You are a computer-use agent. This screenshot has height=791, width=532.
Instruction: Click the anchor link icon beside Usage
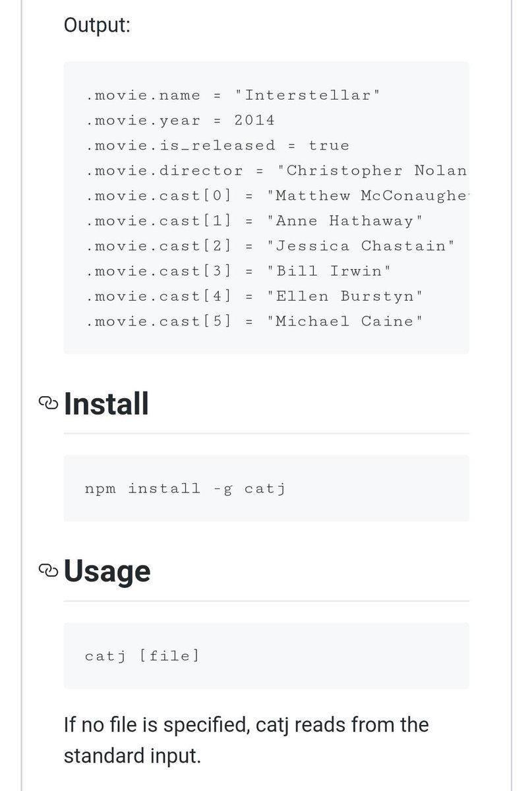49,571
